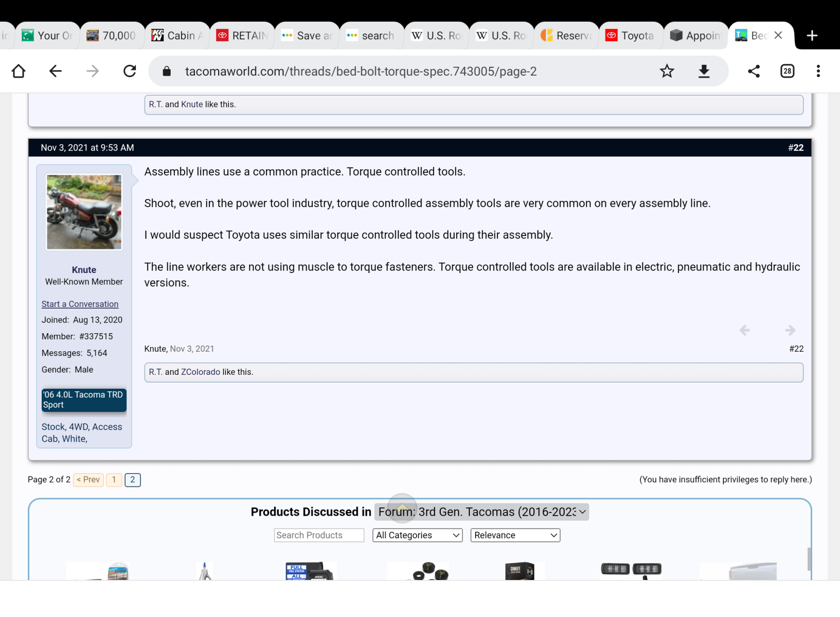Viewport: 840px width, 617px height.
Task: Click the download icon in the address bar
Action: pyautogui.click(x=704, y=71)
